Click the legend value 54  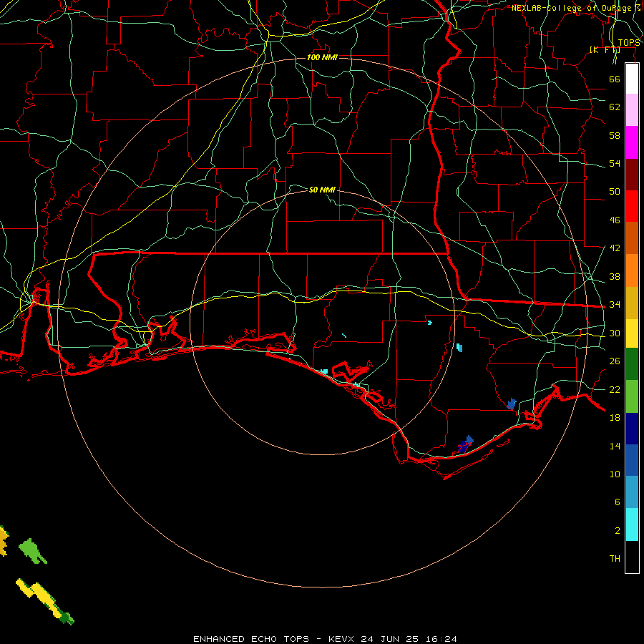click(615, 163)
